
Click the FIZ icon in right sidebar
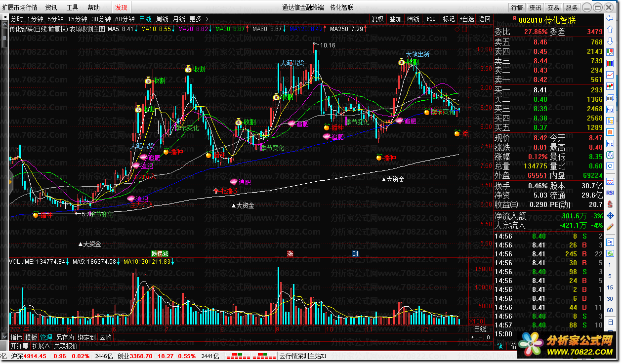click(x=610, y=143)
